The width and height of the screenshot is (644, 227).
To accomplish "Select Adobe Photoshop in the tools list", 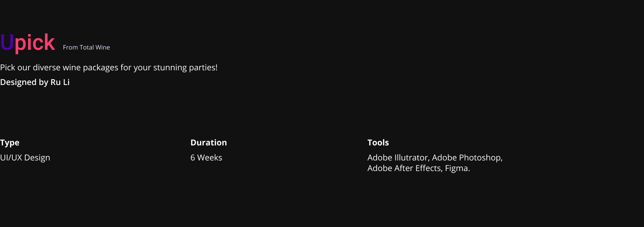I will click(x=466, y=158).
